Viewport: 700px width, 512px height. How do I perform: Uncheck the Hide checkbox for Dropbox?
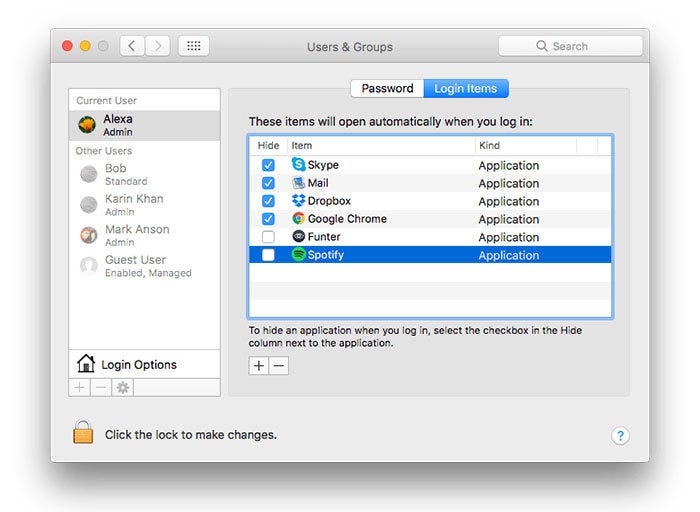point(268,201)
